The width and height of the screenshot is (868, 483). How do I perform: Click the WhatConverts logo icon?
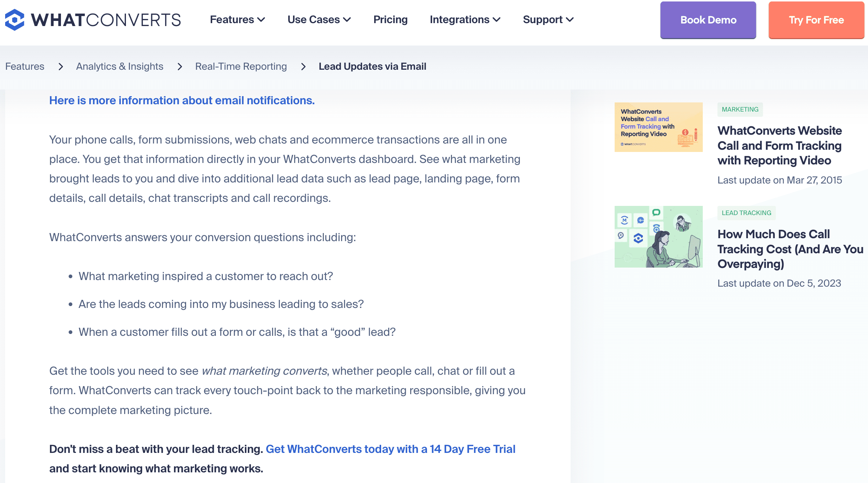click(x=14, y=19)
